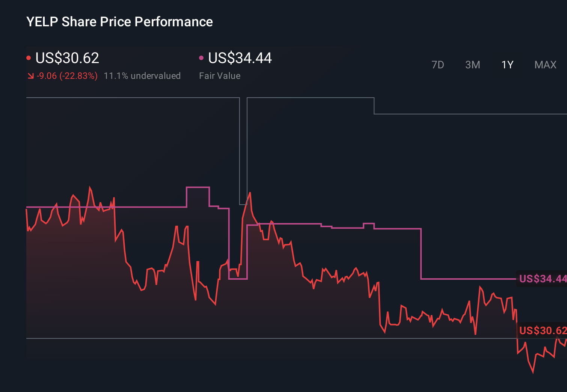Click the YELP Share Price Performance title
The width and height of the screenshot is (567, 392).
(x=119, y=22)
